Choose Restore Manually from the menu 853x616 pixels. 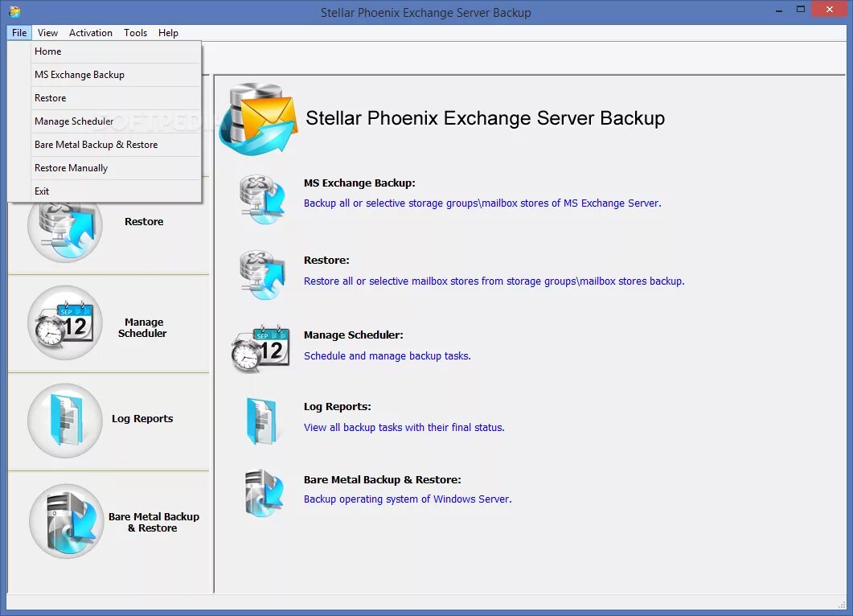[117, 168]
